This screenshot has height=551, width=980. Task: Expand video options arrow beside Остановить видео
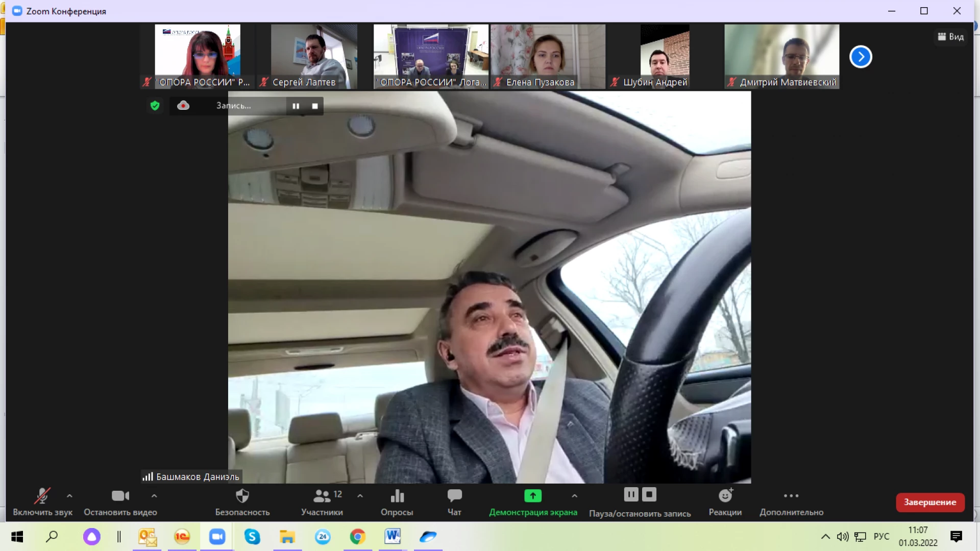pos(154,496)
